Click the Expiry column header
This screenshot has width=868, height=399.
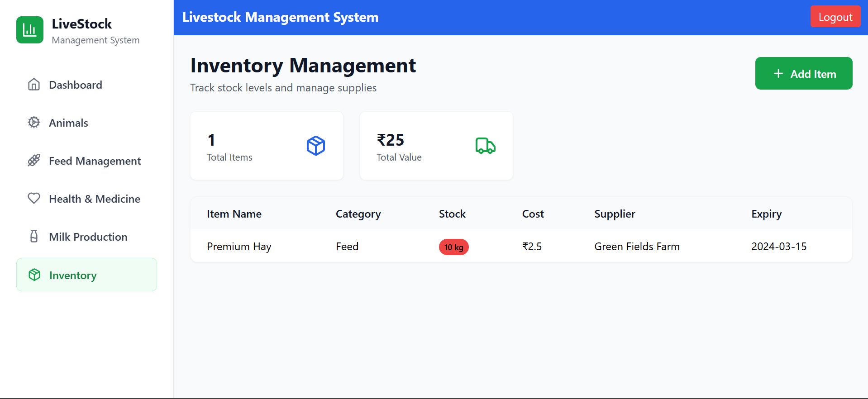coord(766,214)
